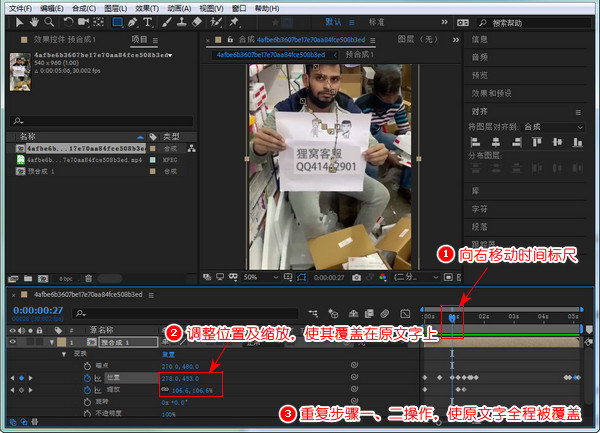The height and width of the screenshot is (433, 600).
Task: Toggle rotation property stopwatch
Action: (87, 402)
